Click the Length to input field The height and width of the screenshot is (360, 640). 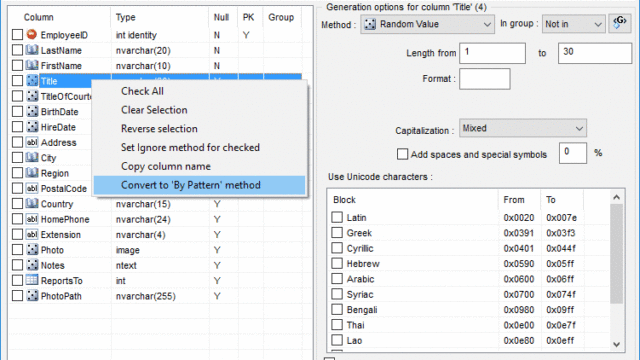click(x=595, y=53)
